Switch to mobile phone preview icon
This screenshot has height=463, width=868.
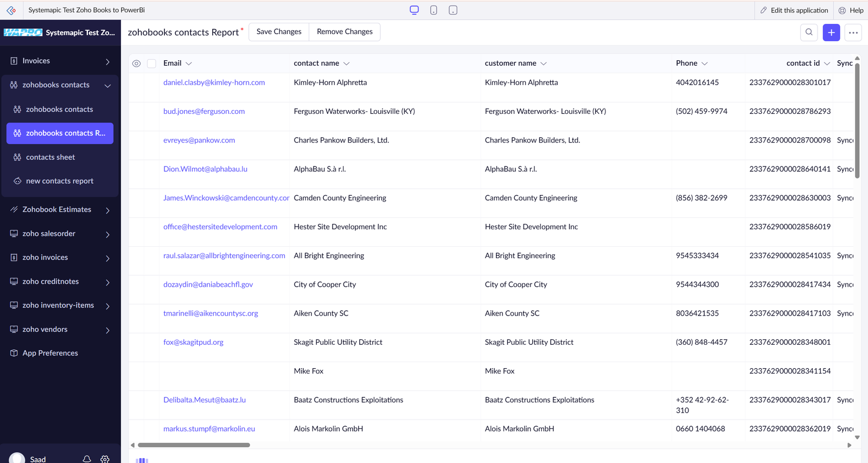(x=433, y=10)
